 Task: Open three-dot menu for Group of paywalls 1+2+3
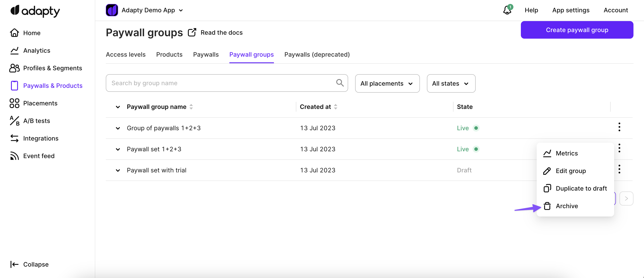[619, 127]
